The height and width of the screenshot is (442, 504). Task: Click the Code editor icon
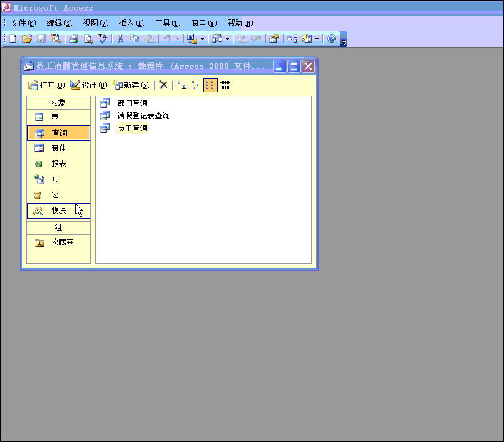242,39
